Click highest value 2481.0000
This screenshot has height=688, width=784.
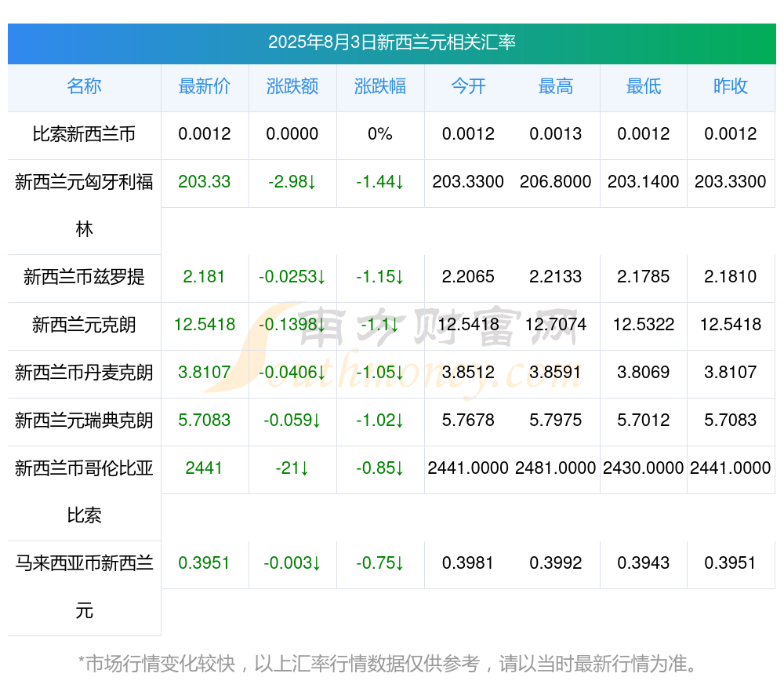(x=556, y=468)
